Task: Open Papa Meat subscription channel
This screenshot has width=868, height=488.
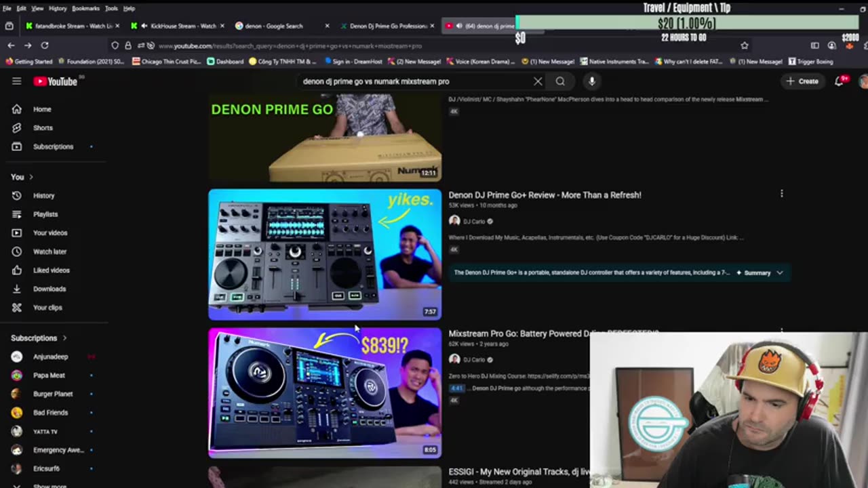Action: 51,375
